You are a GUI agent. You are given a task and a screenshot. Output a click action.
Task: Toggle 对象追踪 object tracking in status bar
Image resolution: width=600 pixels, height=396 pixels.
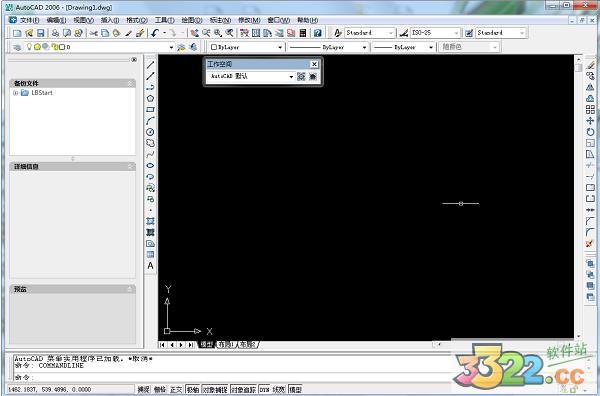(x=243, y=389)
